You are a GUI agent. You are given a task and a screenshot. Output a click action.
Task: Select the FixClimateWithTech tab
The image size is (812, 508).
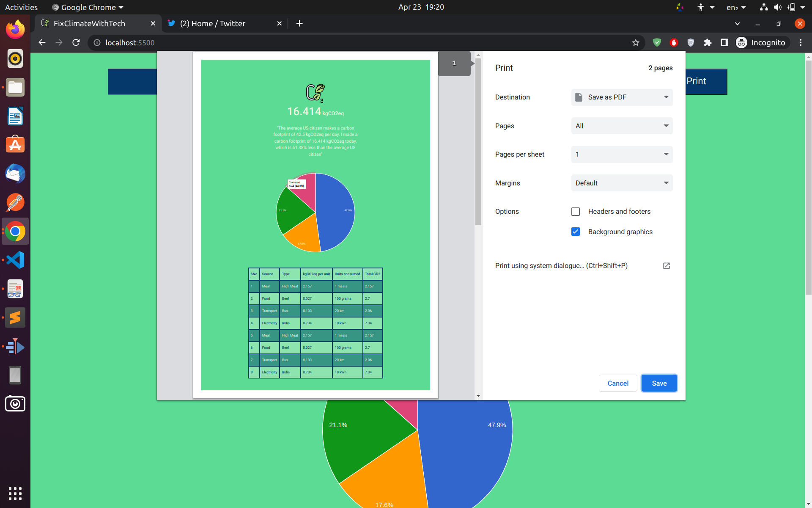point(89,24)
